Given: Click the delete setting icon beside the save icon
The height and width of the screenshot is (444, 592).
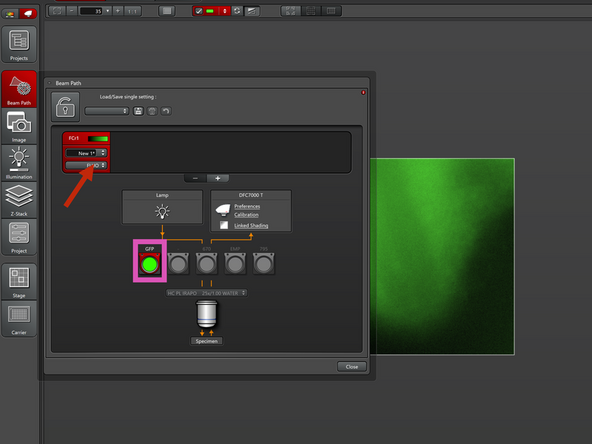Looking at the screenshot, I should pyautogui.click(x=152, y=111).
